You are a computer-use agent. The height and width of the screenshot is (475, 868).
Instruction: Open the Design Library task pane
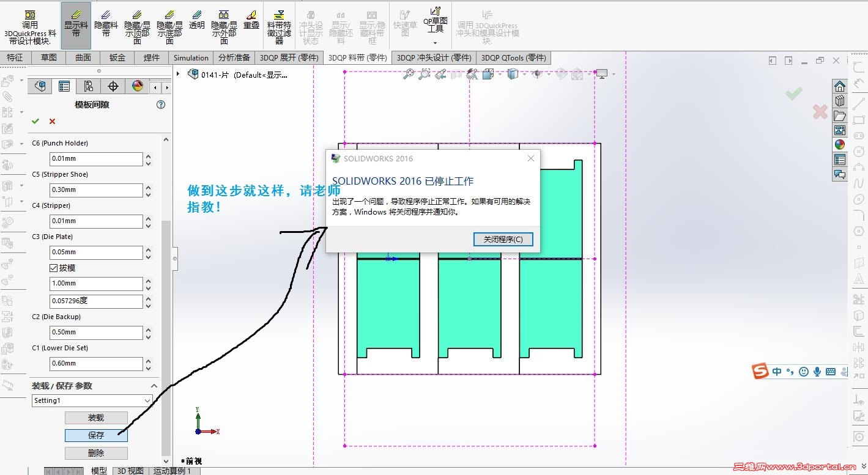pyautogui.click(x=839, y=100)
